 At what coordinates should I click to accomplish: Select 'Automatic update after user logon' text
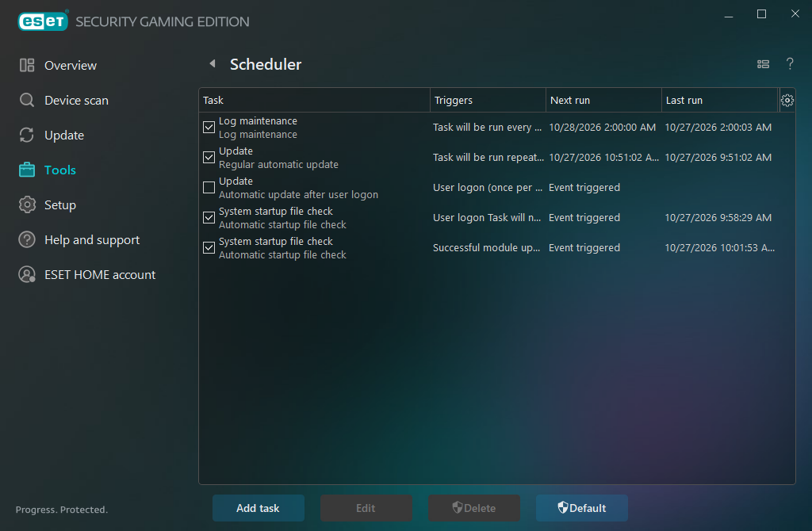(x=298, y=195)
